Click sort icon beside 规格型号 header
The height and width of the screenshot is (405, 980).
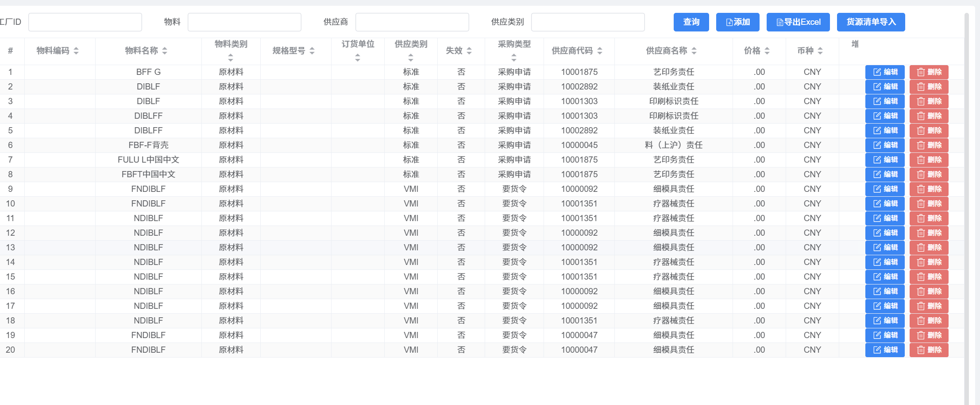(312, 51)
